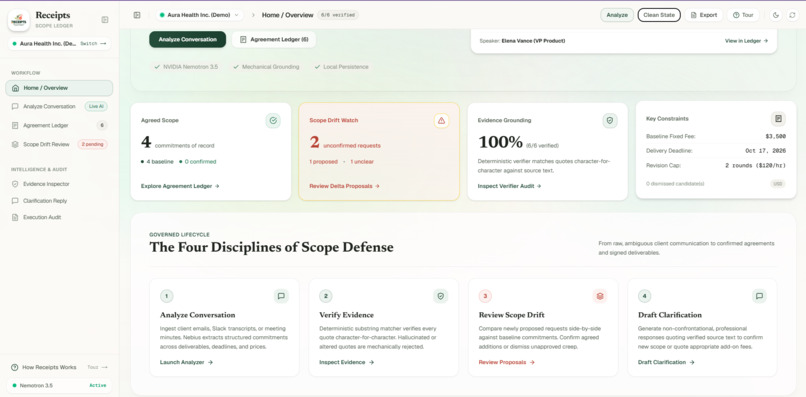Screen dimensions: 806x397
Task: Click the Verify Evidence card shield icon
Action: 440,296
